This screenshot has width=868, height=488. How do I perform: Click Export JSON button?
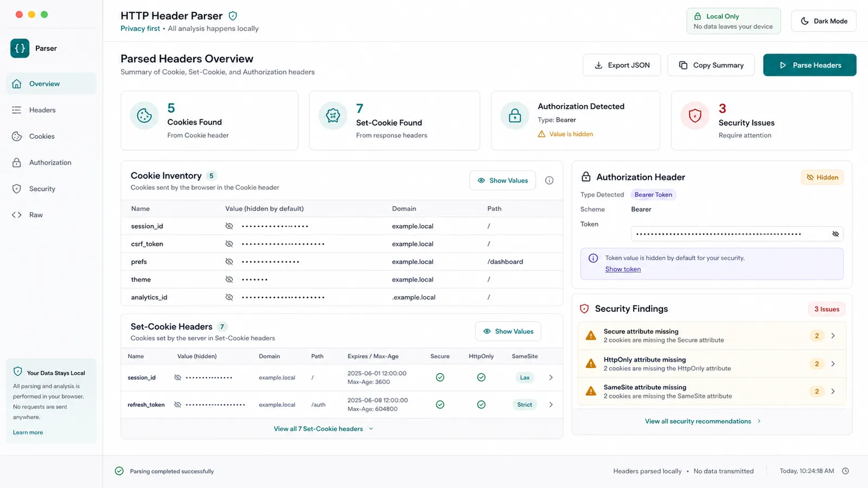[622, 65]
